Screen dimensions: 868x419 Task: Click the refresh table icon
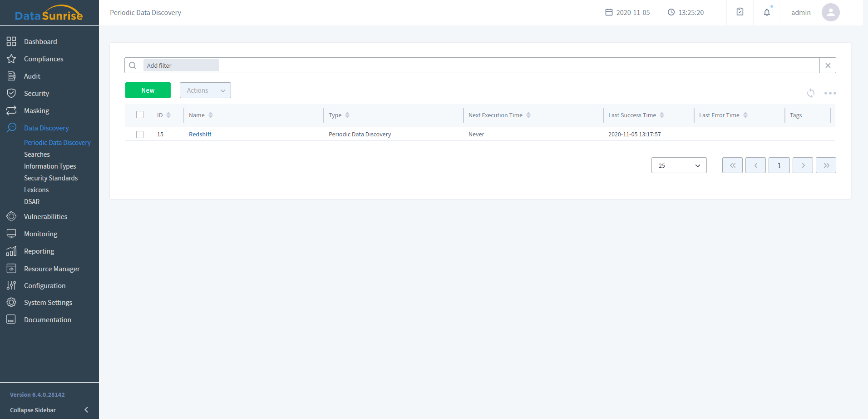click(810, 93)
